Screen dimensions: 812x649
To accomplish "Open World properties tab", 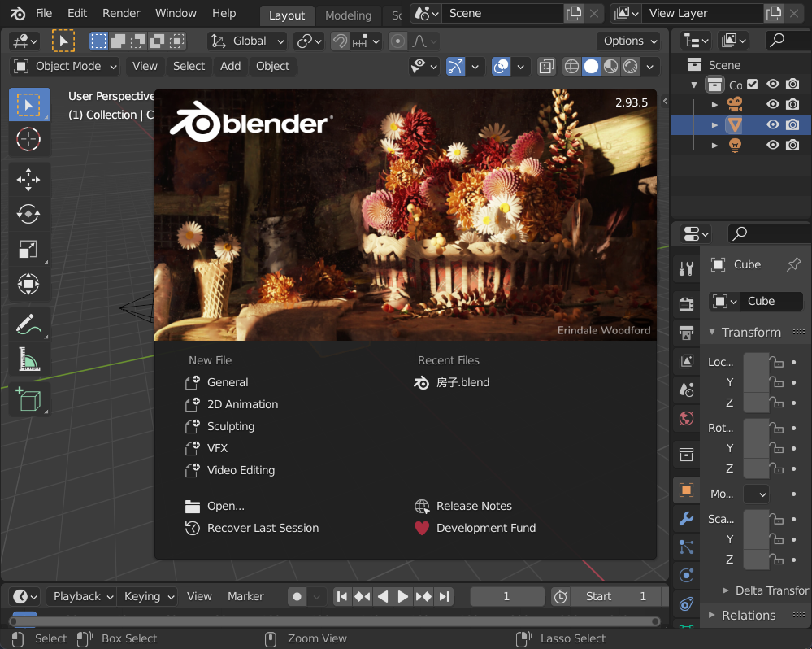I will [687, 418].
